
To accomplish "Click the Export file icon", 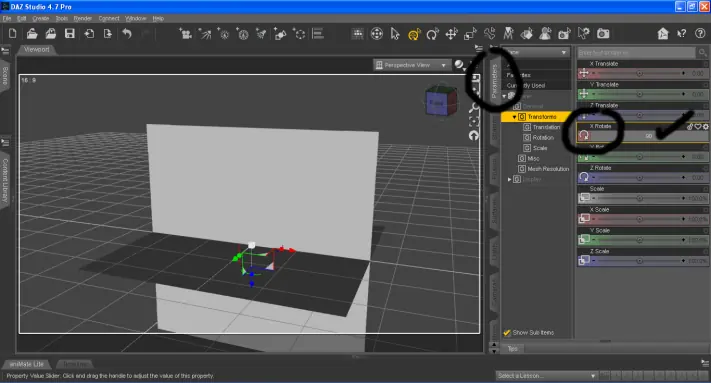I will [x=107, y=34].
